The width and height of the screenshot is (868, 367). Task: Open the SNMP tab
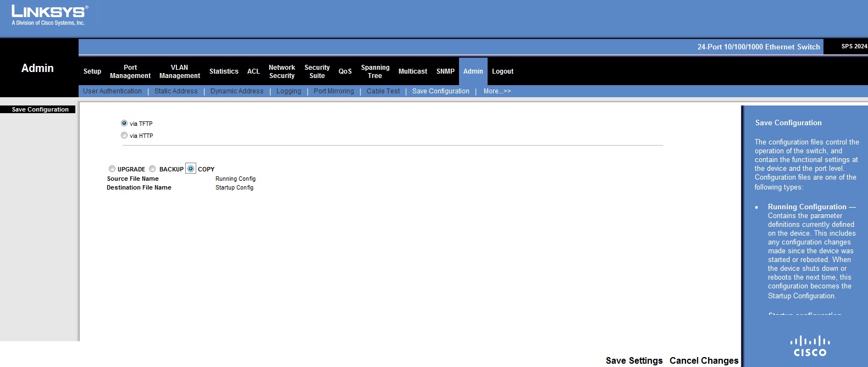click(445, 71)
